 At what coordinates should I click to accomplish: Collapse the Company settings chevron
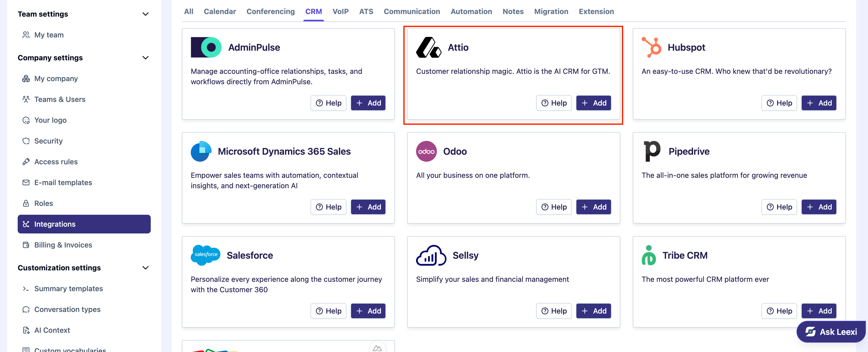click(x=146, y=58)
